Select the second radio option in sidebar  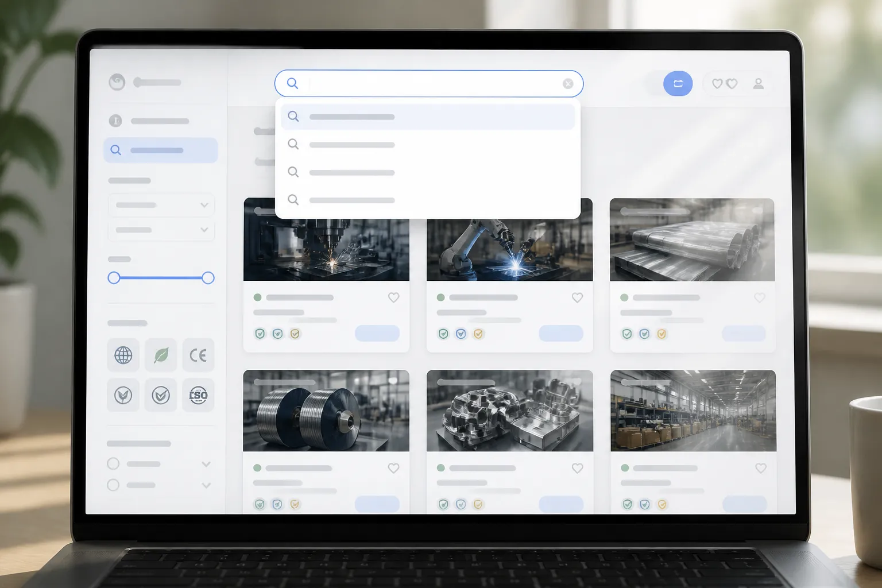pos(113,485)
